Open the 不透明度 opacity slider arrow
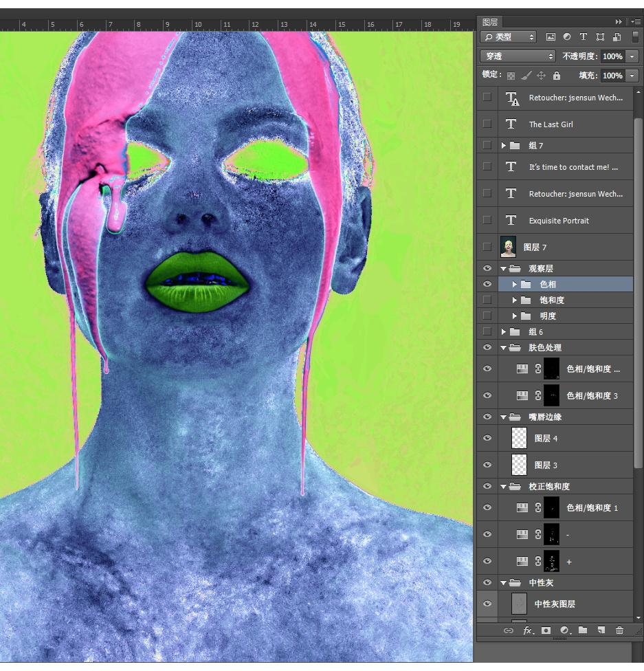This screenshot has height=671, width=644. pyautogui.click(x=632, y=56)
